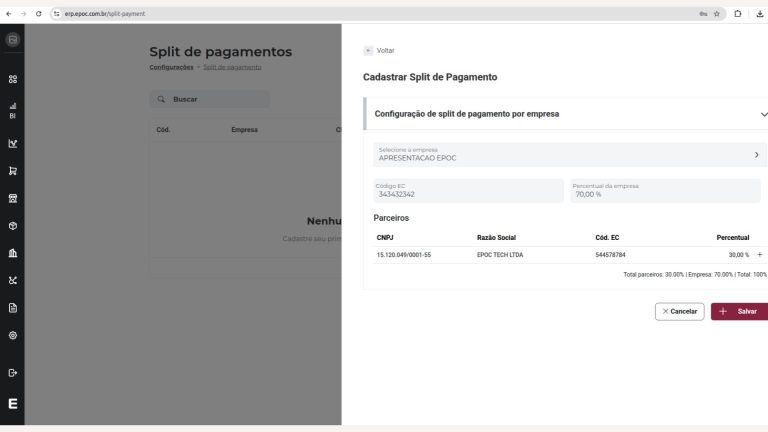Open the BI reports sidebar icon

[13, 111]
